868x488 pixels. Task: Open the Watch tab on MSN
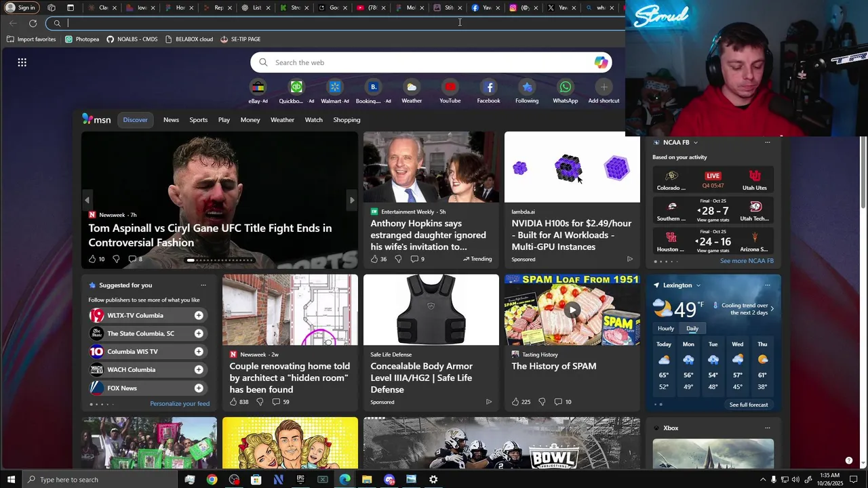314,120
